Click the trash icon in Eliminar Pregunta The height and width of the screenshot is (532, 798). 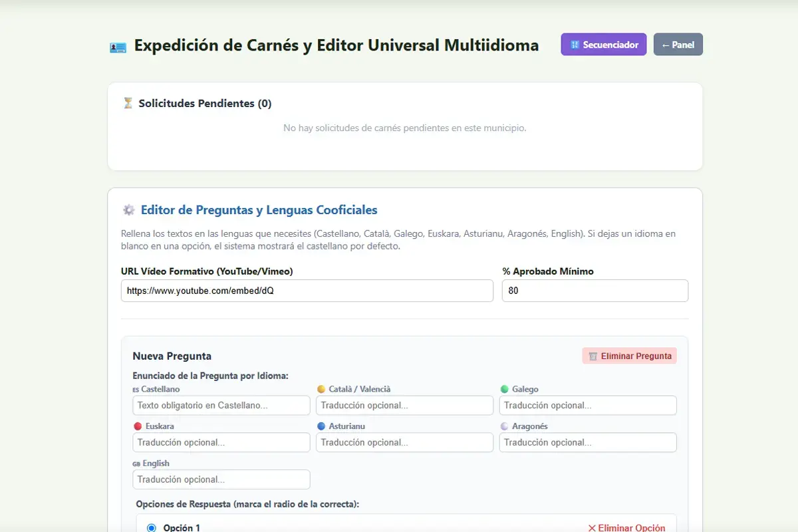pyautogui.click(x=593, y=356)
